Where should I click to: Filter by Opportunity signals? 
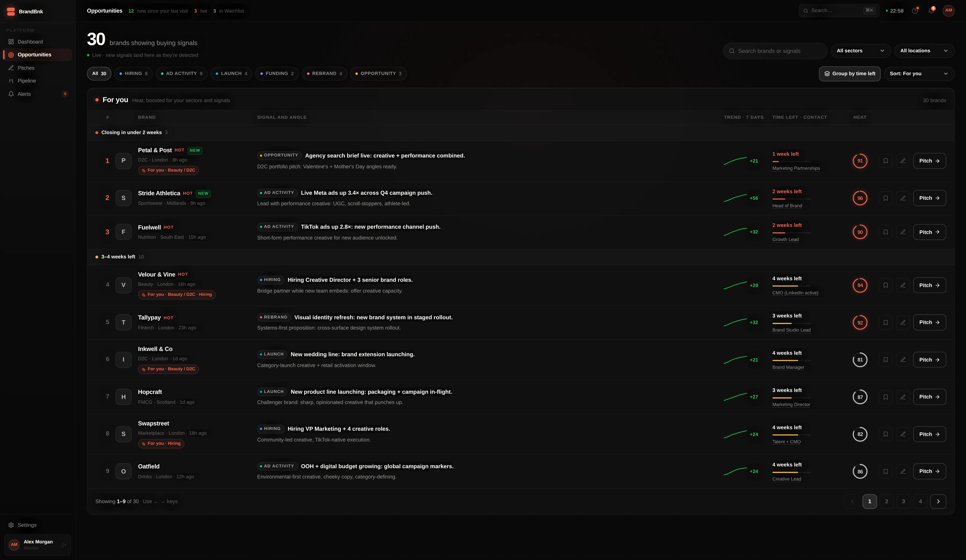click(378, 74)
